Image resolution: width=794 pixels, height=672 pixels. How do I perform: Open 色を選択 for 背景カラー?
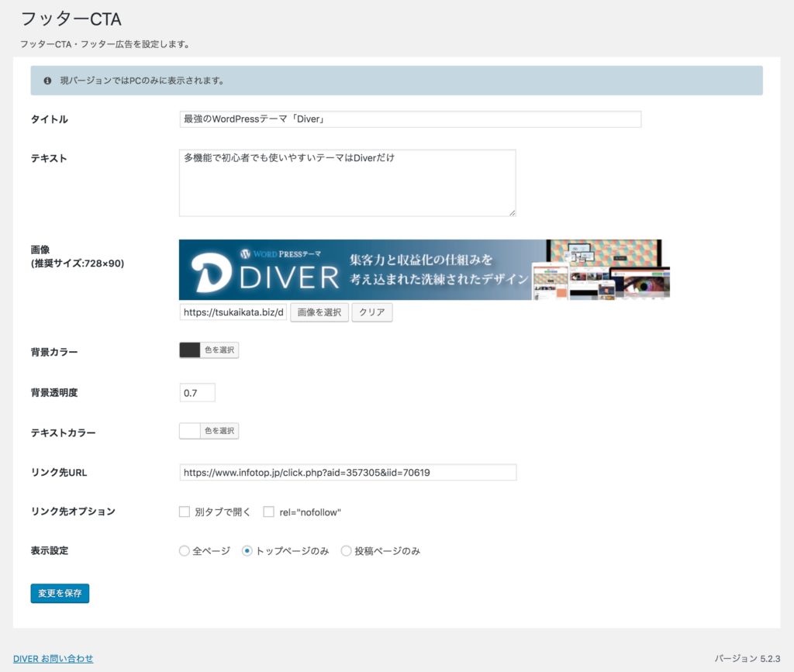[219, 350]
